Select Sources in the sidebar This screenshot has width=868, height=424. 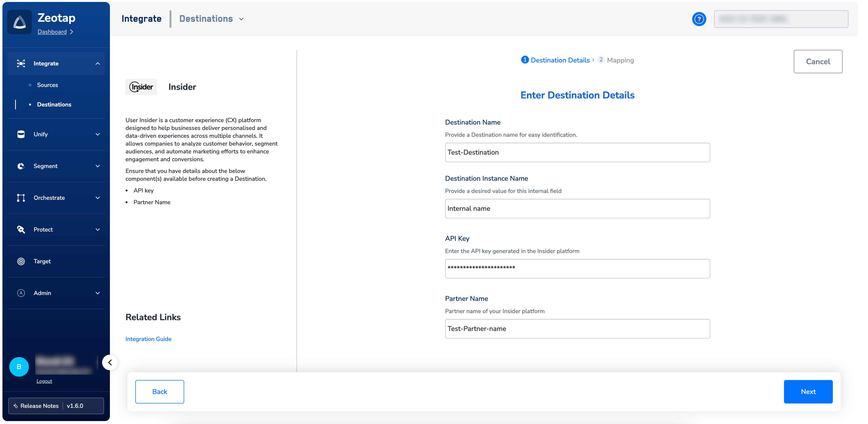[47, 85]
